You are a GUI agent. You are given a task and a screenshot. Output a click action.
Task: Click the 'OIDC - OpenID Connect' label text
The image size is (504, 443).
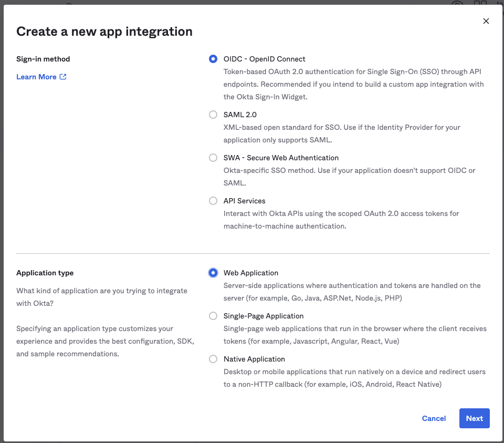coord(264,59)
